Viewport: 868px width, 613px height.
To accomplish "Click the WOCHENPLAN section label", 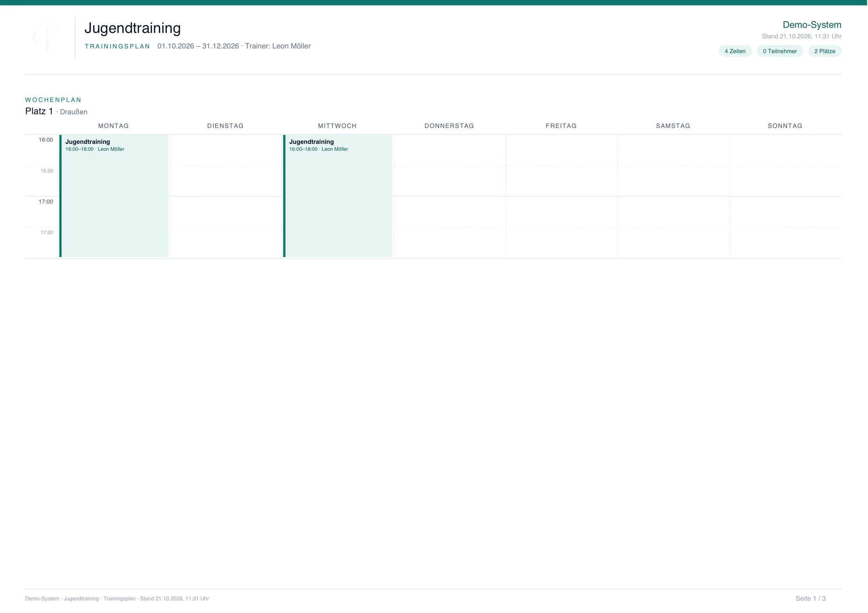I will click(53, 100).
